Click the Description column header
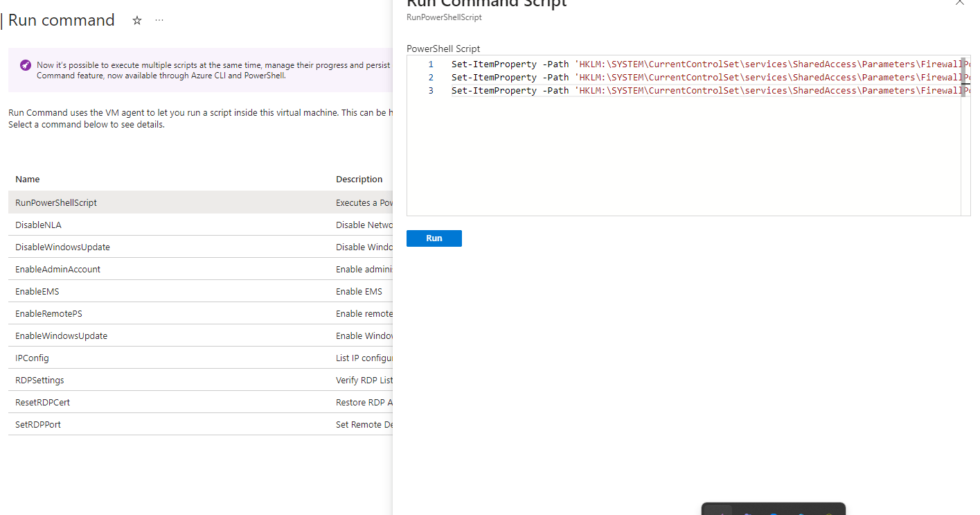Screen dimensions: 980x515 pyautogui.click(x=359, y=179)
